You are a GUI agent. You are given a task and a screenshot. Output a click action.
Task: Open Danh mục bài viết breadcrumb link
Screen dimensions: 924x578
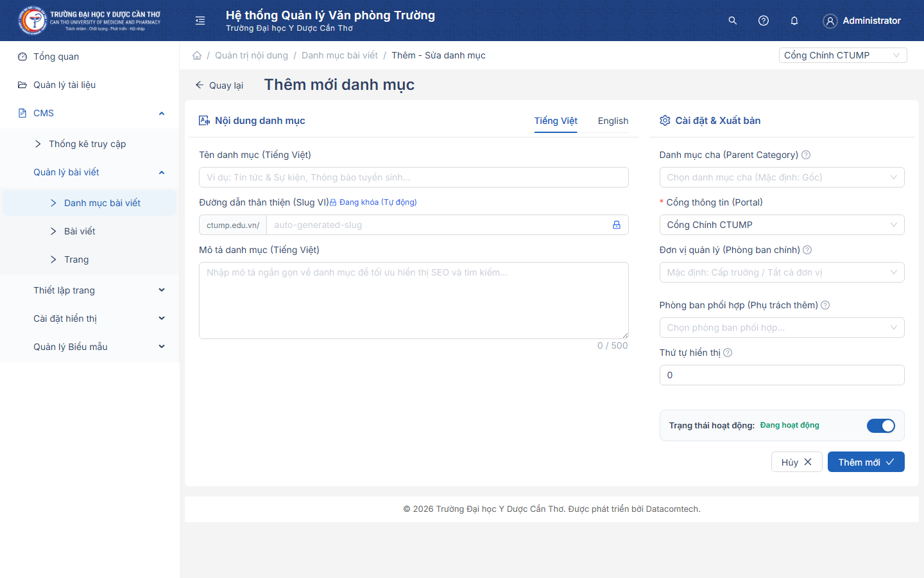tap(339, 55)
